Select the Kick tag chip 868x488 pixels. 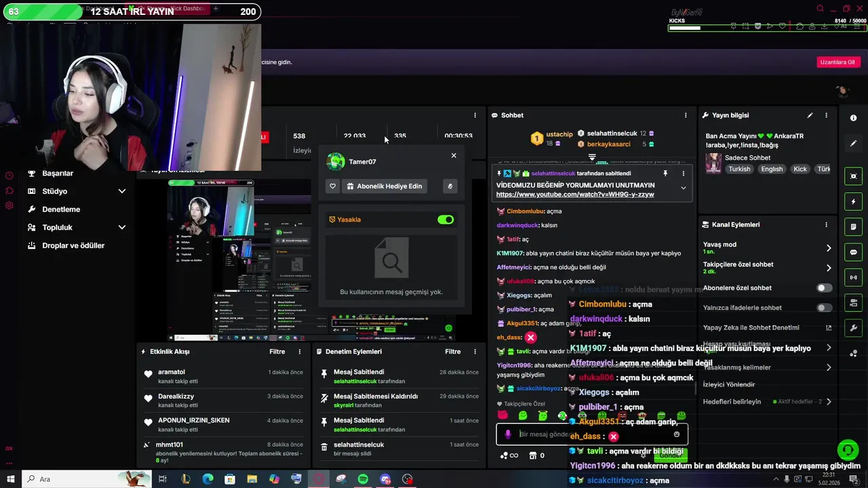pyautogui.click(x=800, y=169)
